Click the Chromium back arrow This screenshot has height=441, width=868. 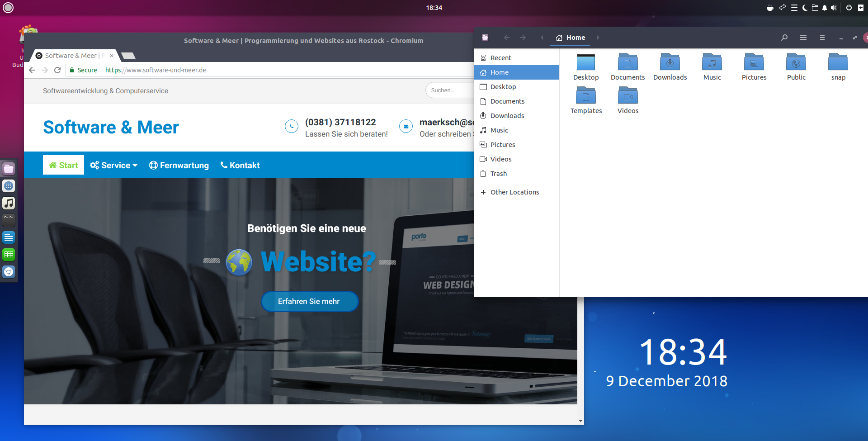click(32, 70)
